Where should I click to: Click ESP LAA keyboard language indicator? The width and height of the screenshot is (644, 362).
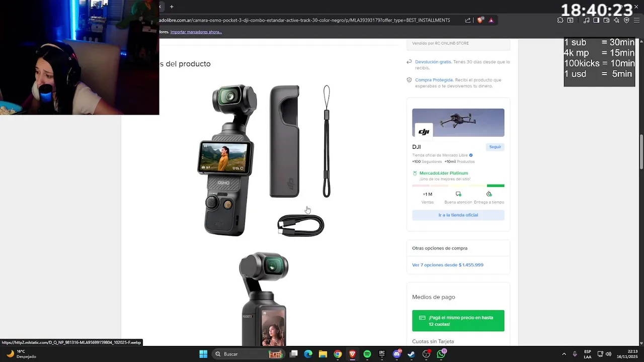588,354
